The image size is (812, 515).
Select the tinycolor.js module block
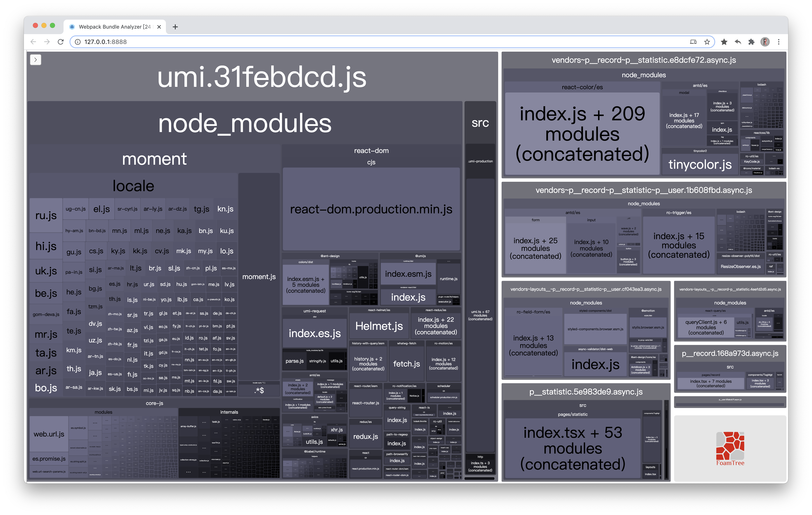click(700, 164)
